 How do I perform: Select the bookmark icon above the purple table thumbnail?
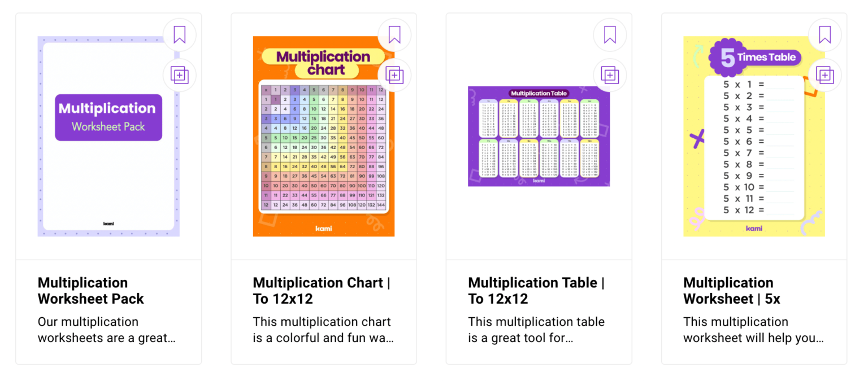pos(610,34)
